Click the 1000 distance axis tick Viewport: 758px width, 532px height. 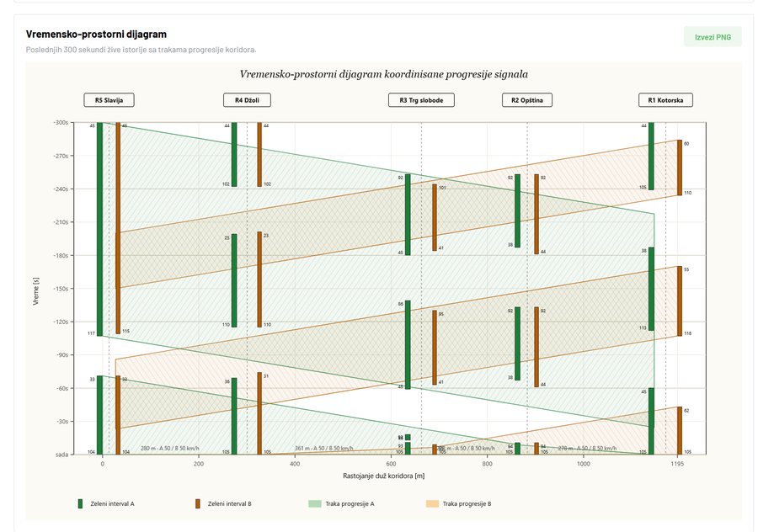point(583,464)
